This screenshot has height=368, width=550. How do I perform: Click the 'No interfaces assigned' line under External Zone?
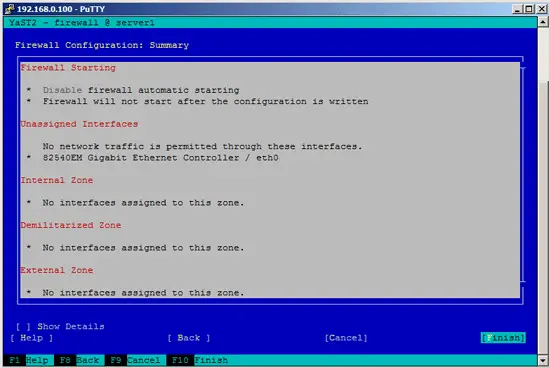tap(143, 293)
